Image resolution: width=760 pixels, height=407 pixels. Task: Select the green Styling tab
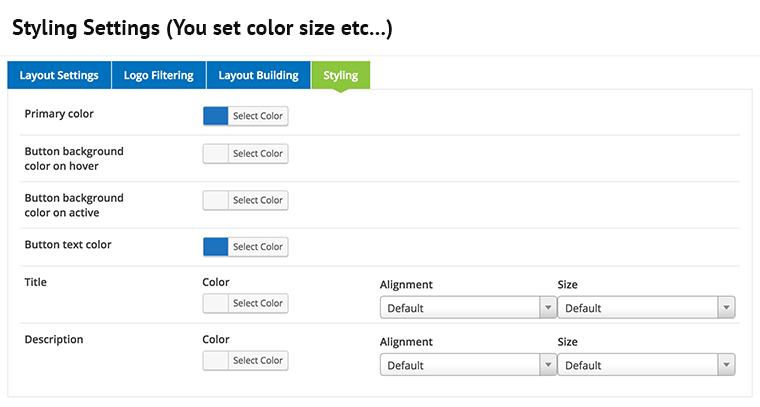click(x=340, y=75)
